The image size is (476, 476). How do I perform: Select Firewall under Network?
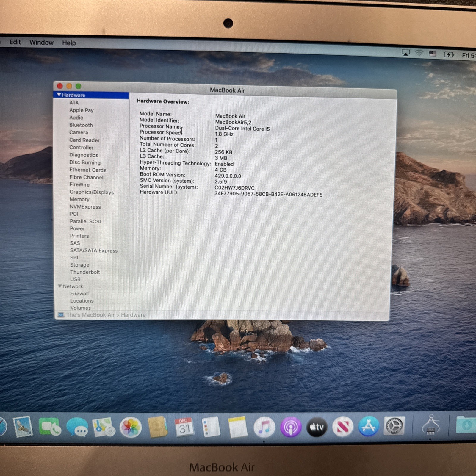click(x=79, y=294)
